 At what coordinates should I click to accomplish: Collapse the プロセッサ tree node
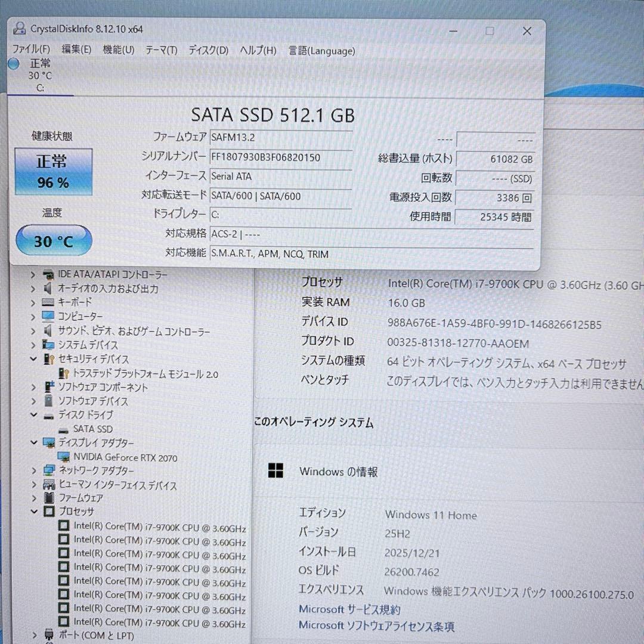click(x=34, y=511)
